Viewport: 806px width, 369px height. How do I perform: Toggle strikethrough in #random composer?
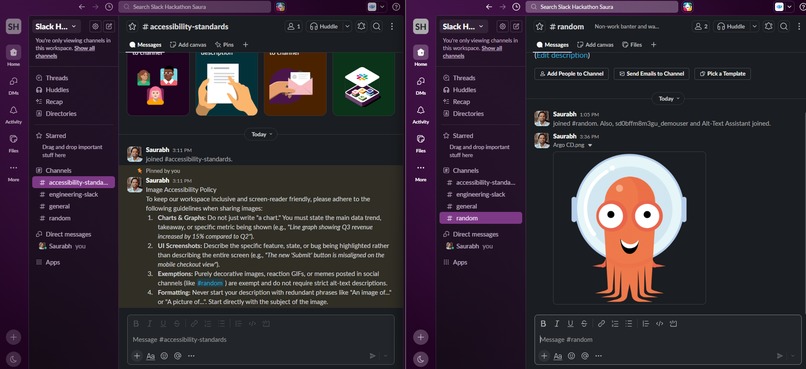click(x=584, y=323)
